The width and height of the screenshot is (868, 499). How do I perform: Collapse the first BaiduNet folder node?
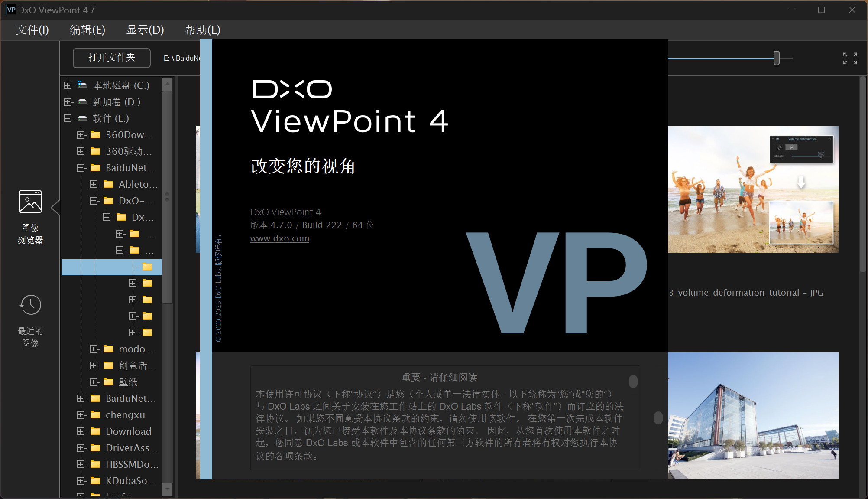[x=81, y=168]
